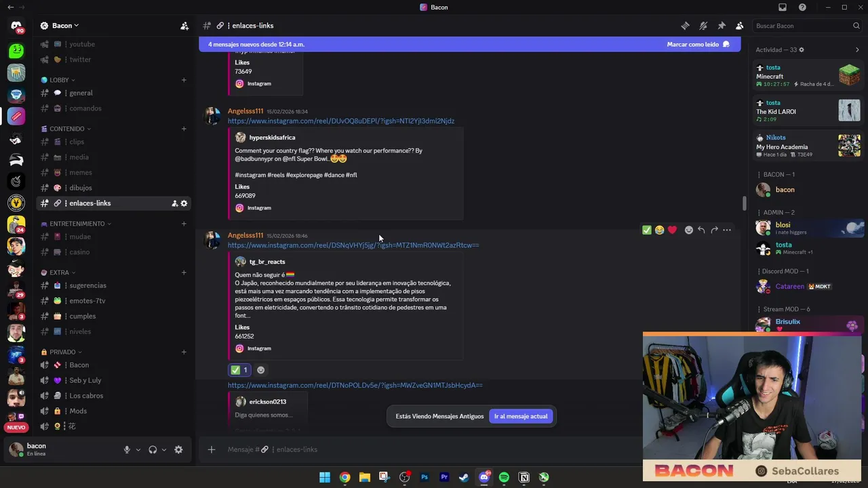Open Spotify from the taskbar
The width and height of the screenshot is (868, 488).
click(x=504, y=477)
